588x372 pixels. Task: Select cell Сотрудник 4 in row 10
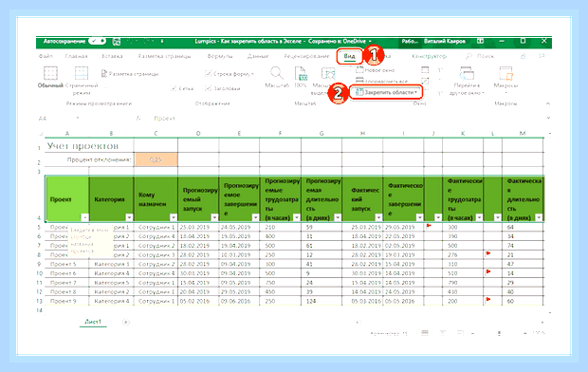click(x=156, y=273)
